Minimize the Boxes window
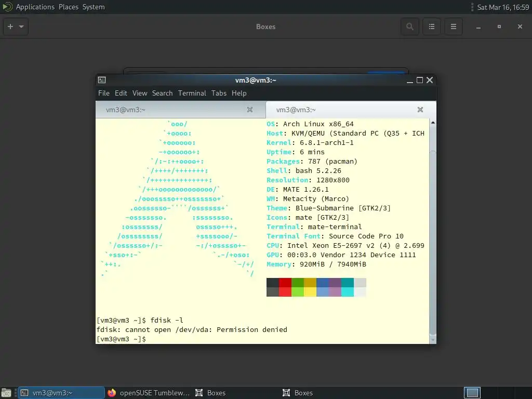 (478, 26)
